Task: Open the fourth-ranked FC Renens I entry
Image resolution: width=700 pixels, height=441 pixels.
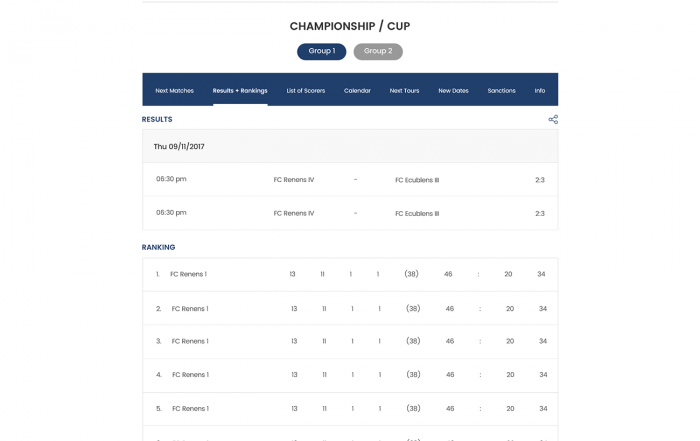Action: [190, 374]
